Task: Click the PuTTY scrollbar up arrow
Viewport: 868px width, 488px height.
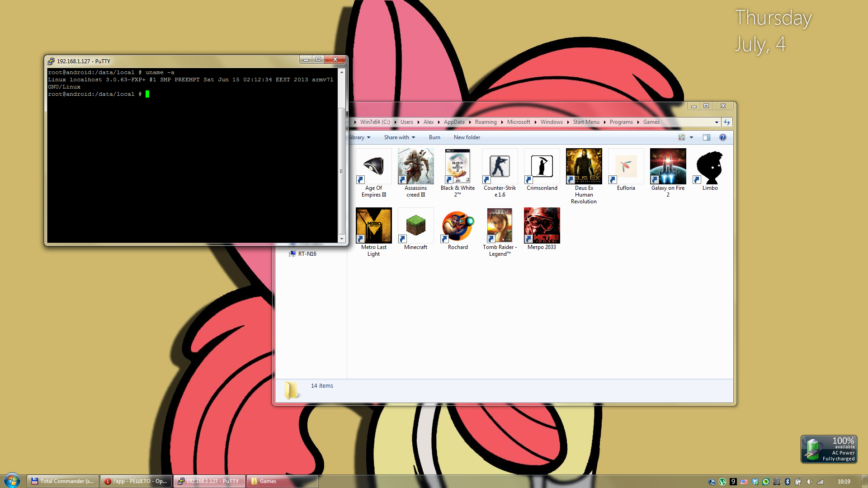Action: pyautogui.click(x=342, y=72)
